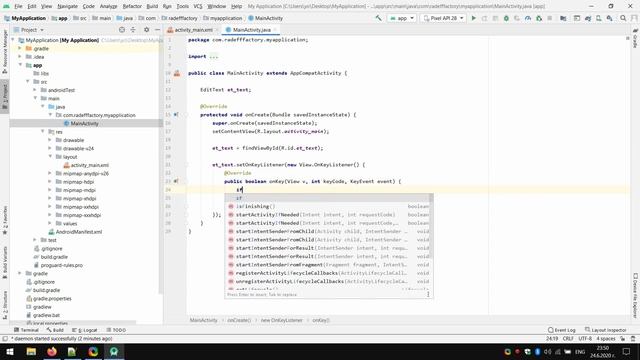Click the gutter icon beside onKey method
Screen dimensions: 640x360
coord(176,181)
